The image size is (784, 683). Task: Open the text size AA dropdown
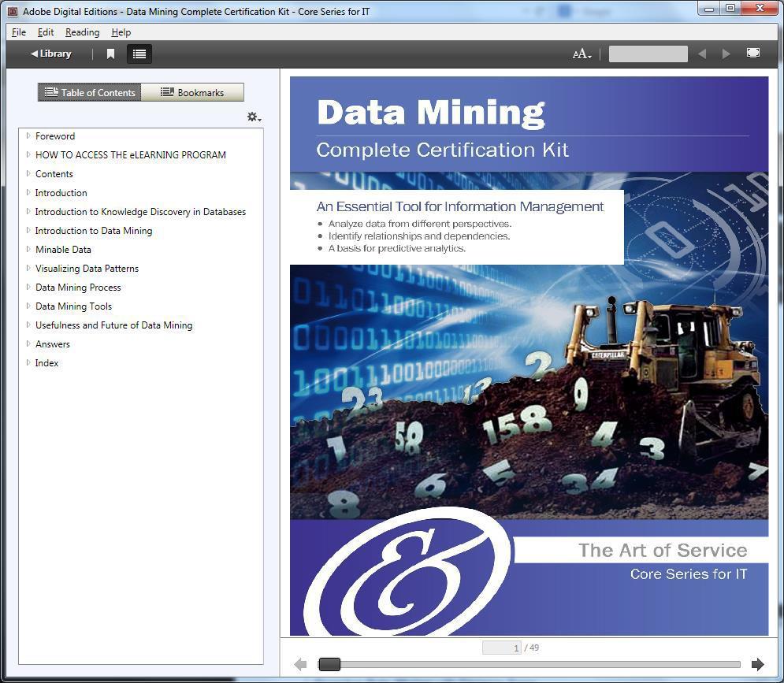582,54
